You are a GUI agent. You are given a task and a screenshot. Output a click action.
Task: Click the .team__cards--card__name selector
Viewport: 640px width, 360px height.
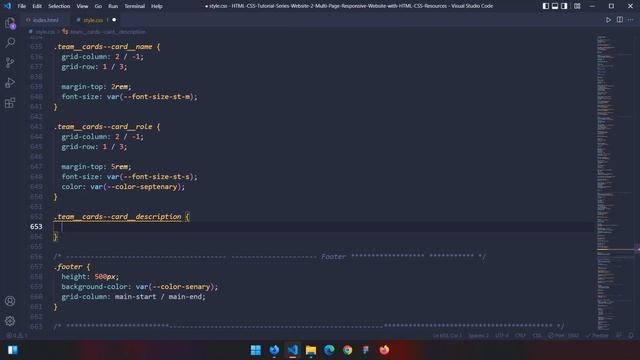103,47
